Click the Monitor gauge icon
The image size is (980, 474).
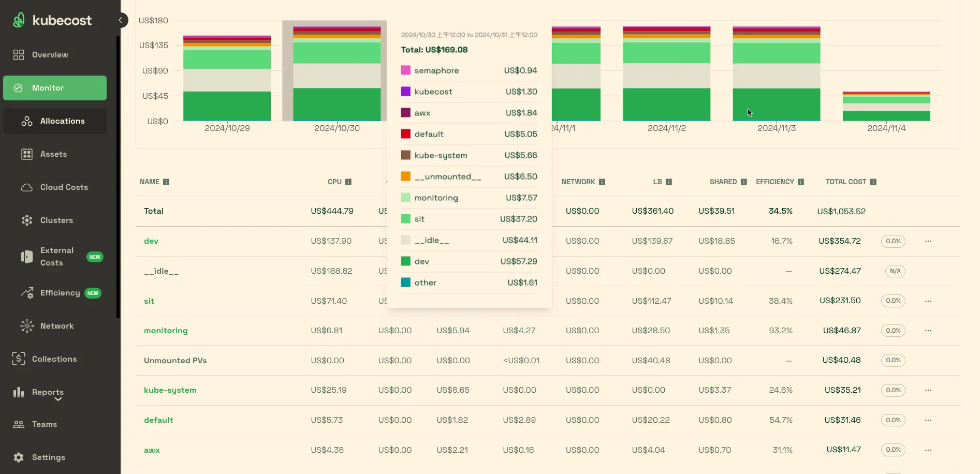(18, 88)
